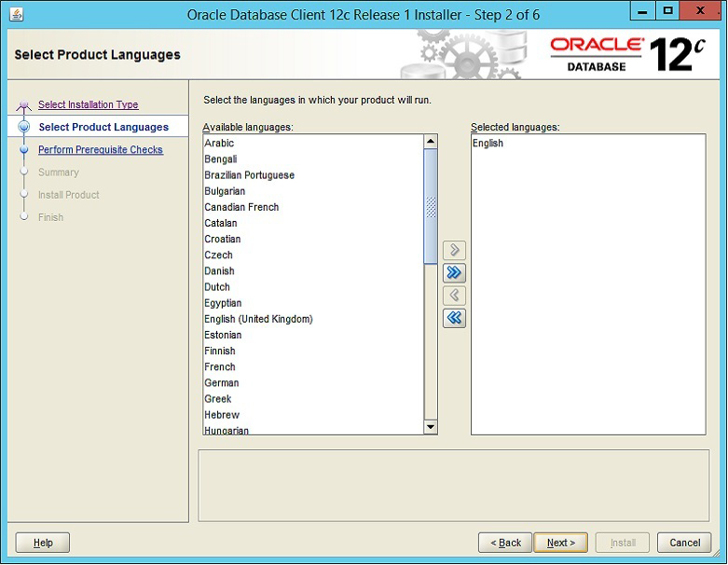Viewport: 728px width, 565px height.
Task: Open Help for this step
Action: pyautogui.click(x=43, y=543)
